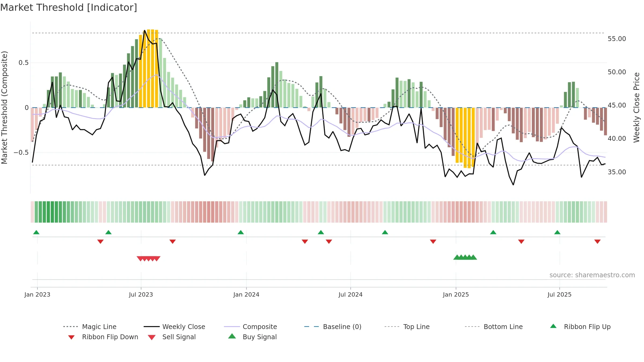Click the yellow oversold bars near Jan 2025
644x362 pixels.
point(465,138)
